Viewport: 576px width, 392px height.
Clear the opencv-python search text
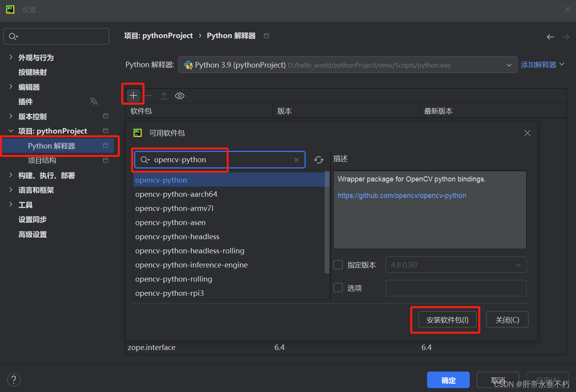click(296, 160)
